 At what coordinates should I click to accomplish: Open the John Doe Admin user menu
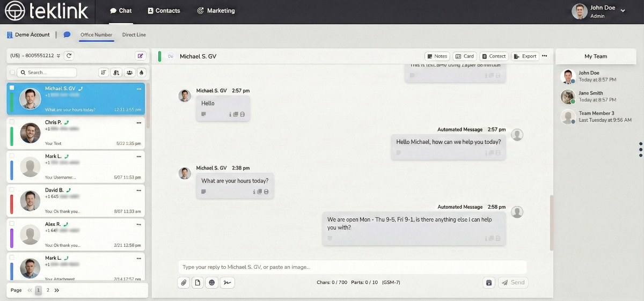click(x=598, y=11)
